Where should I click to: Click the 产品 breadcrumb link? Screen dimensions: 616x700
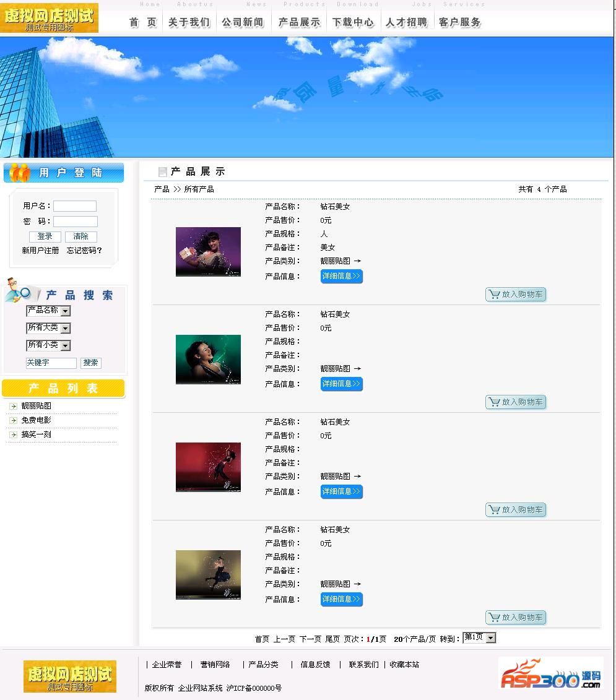pos(162,189)
